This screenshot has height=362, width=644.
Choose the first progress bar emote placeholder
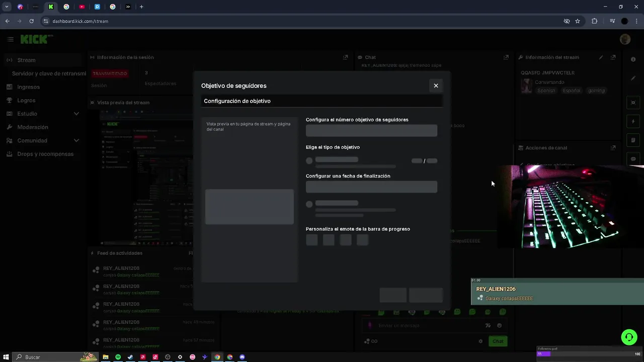click(x=312, y=240)
